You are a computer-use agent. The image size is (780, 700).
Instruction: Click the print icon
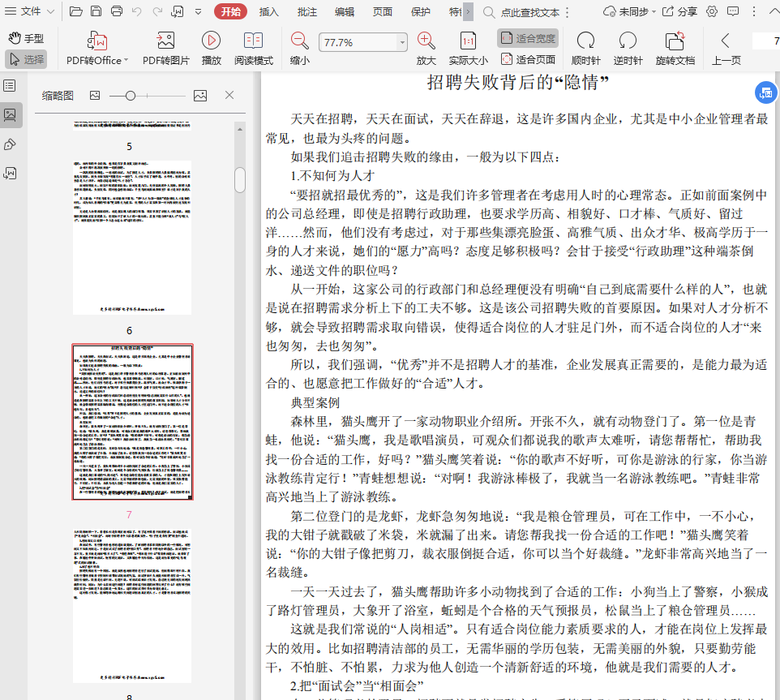click(117, 11)
